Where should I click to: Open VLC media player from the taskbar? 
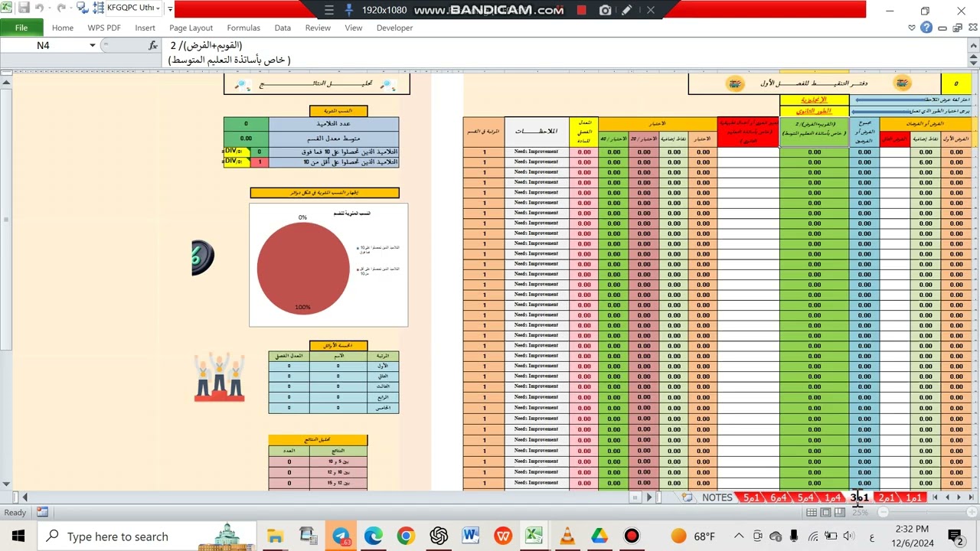click(x=567, y=536)
